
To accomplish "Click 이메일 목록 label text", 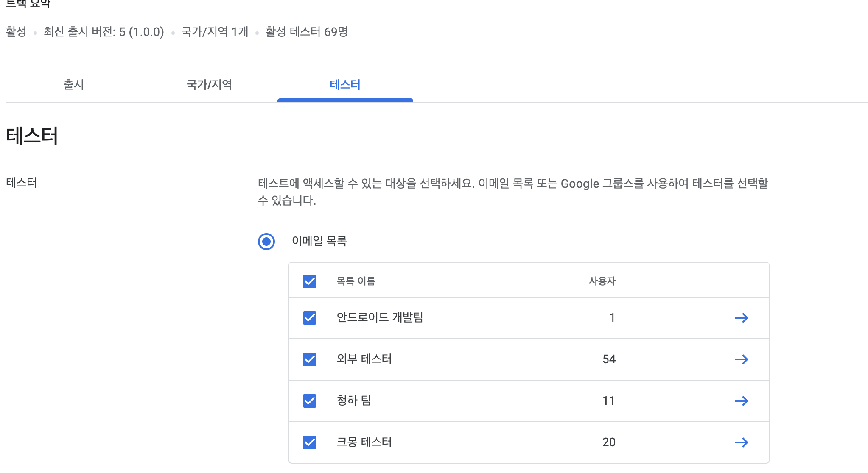I will click(319, 241).
